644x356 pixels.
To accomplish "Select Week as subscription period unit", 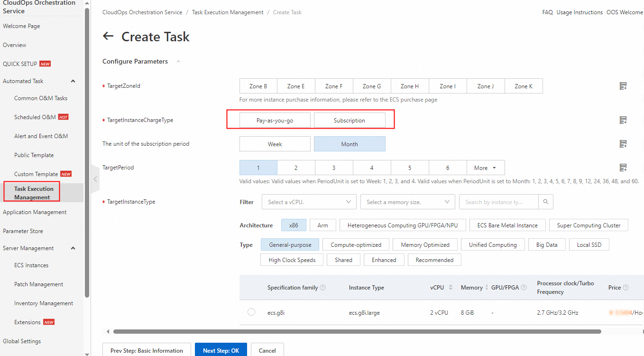I will [x=275, y=144].
